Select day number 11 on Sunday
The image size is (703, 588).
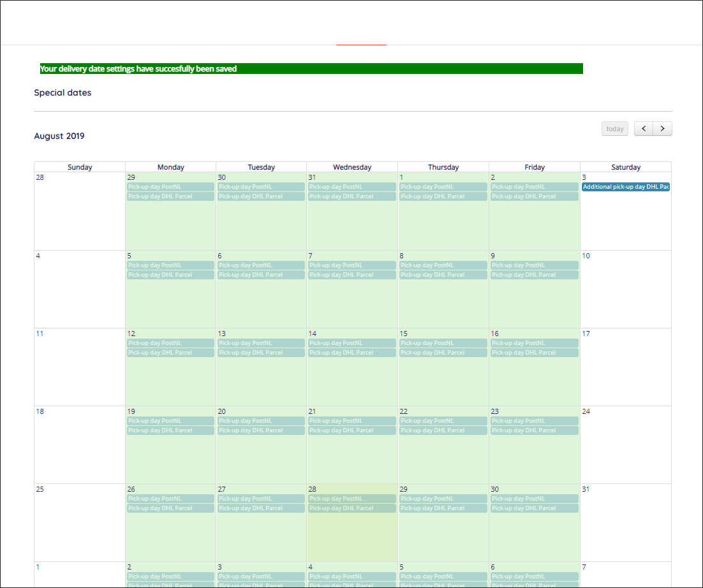click(x=40, y=334)
